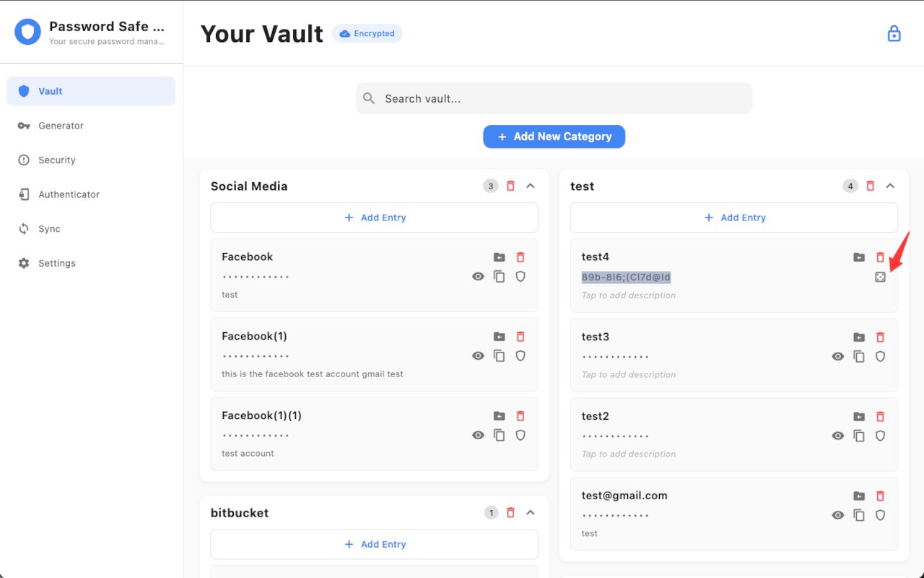Click the shield icon on test2
Image resolution: width=924 pixels, height=578 pixels.
pyautogui.click(x=880, y=436)
